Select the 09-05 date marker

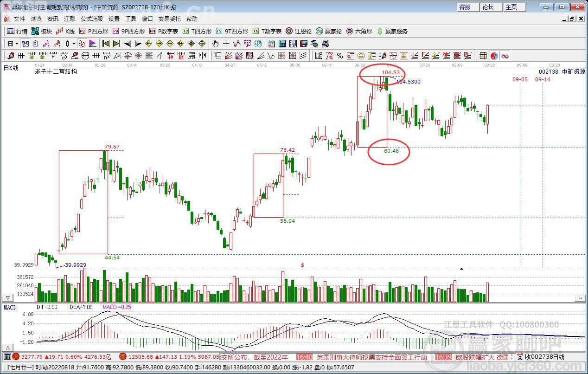tap(520, 79)
